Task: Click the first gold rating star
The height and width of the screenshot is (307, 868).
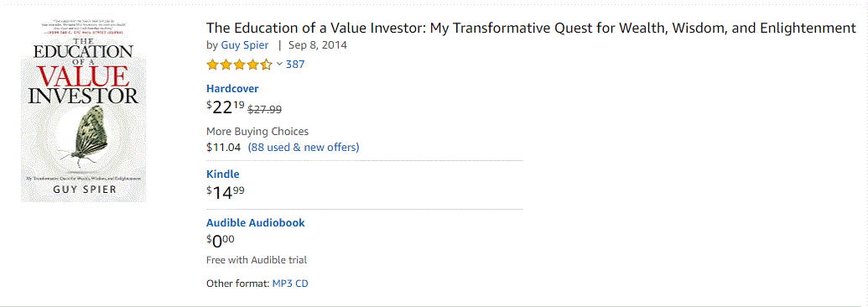Action: point(212,65)
